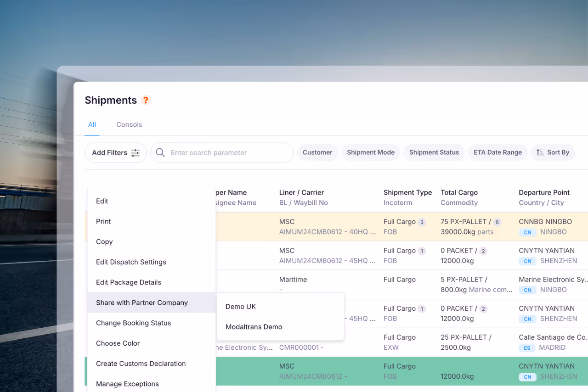Click the Liner / Carrier column header
This screenshot has height=392, width=588.
click(x=301, y=192)
